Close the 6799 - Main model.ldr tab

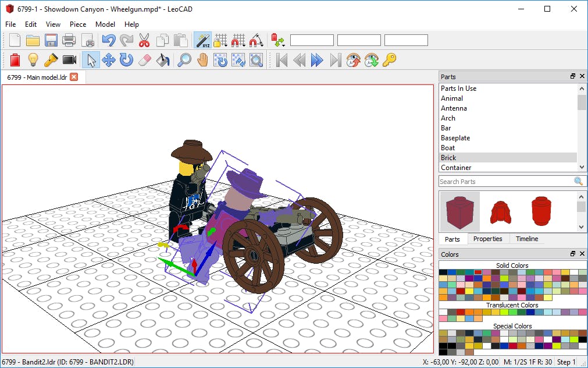tap(74, 77)
